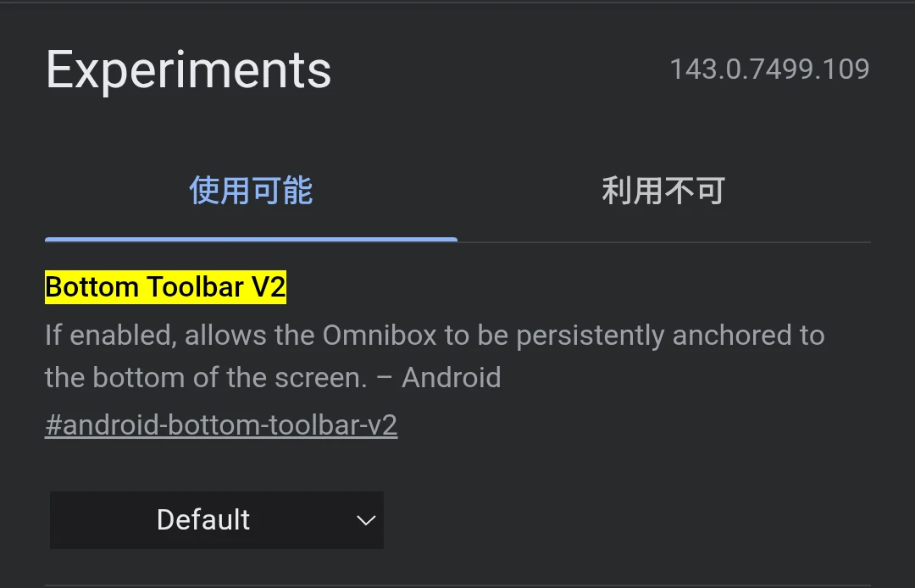Open the Default dropdown for Bottom Toolbar V2
915x588 pixels.
click(x=216, y=519)
